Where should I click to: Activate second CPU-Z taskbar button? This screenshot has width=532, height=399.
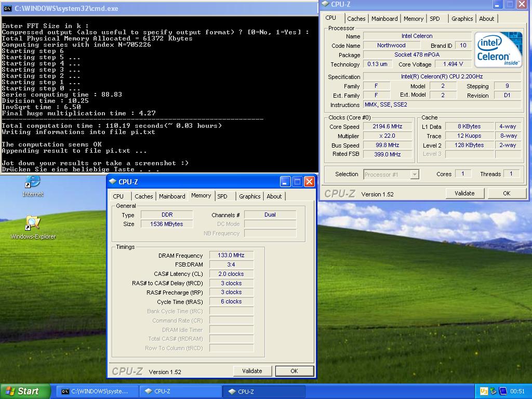(x=264, y=392)
